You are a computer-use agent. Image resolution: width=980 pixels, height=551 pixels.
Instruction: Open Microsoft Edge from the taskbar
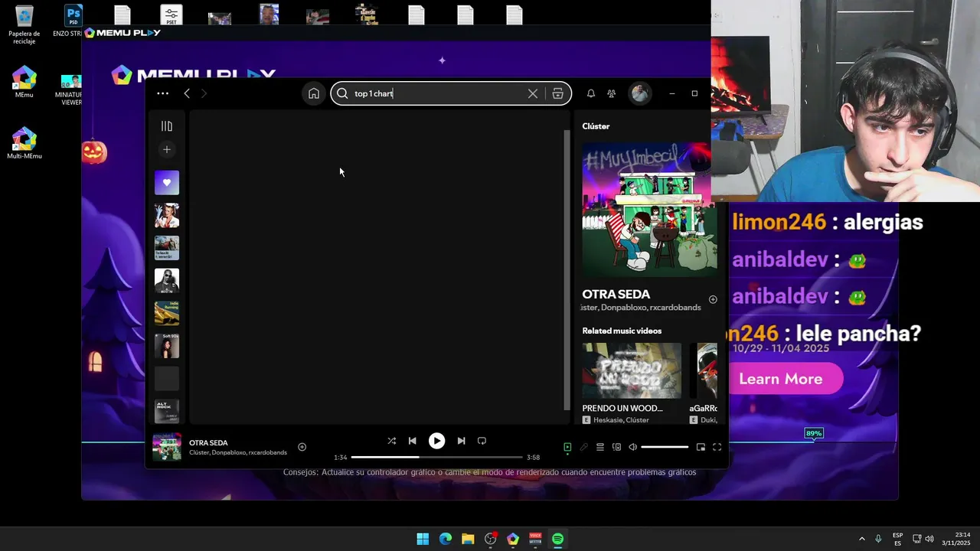446,539
